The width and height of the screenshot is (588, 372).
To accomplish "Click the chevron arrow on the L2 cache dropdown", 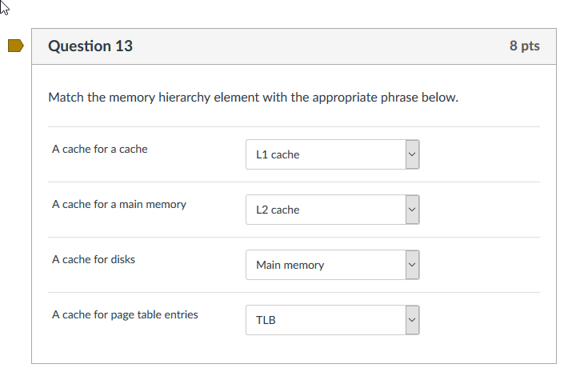I will coord(412,210).
